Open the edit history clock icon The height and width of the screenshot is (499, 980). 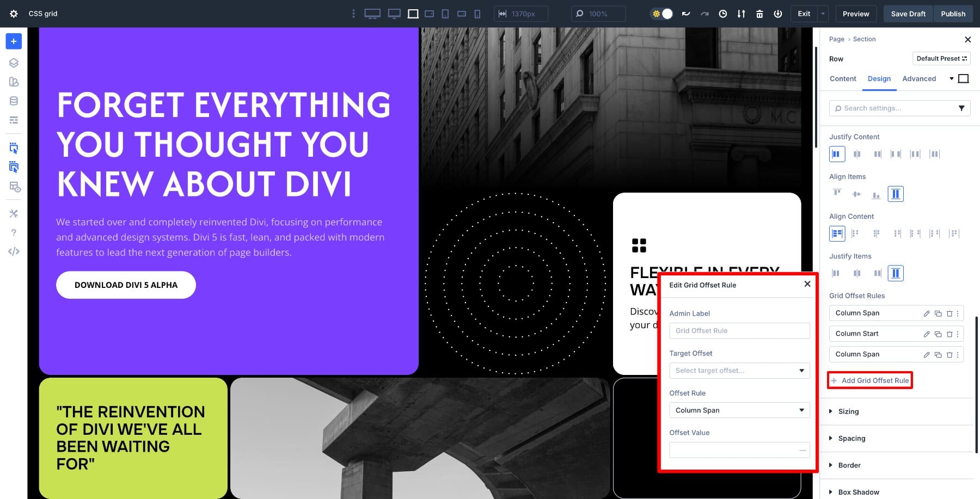(723, 14)
